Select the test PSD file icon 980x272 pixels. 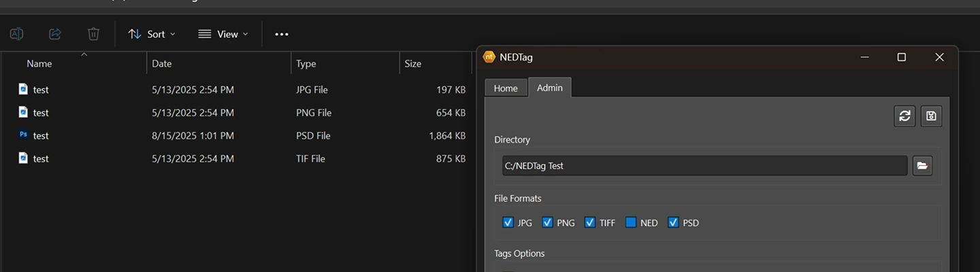click(x=23, y=135)
